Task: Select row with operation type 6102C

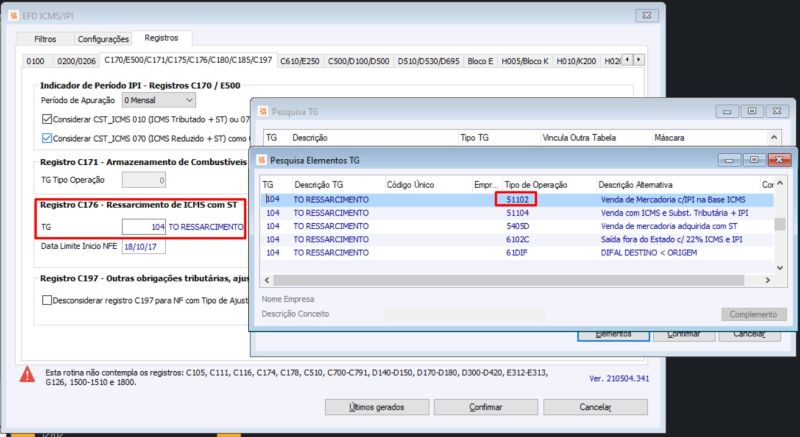Action: [517, 239]
